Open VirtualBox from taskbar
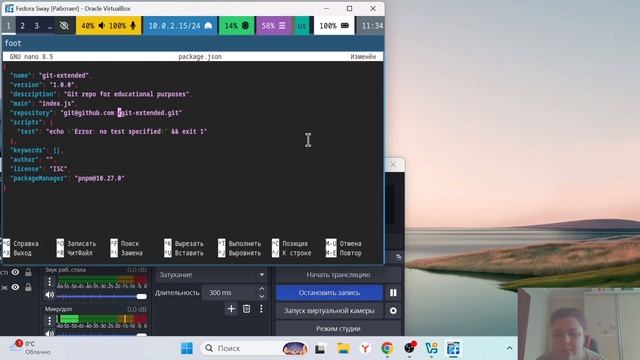The height and width of the screenshot is (360, 640). [x=453, y=349]
